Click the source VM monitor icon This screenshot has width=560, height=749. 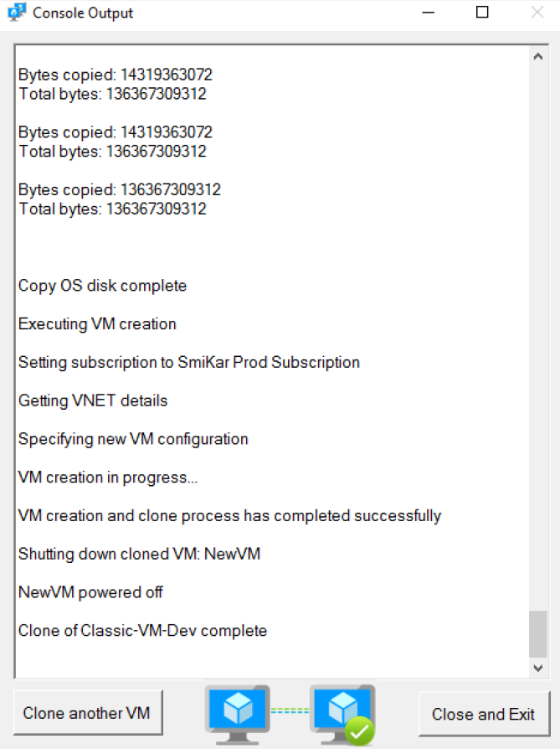tap(237, 715)
